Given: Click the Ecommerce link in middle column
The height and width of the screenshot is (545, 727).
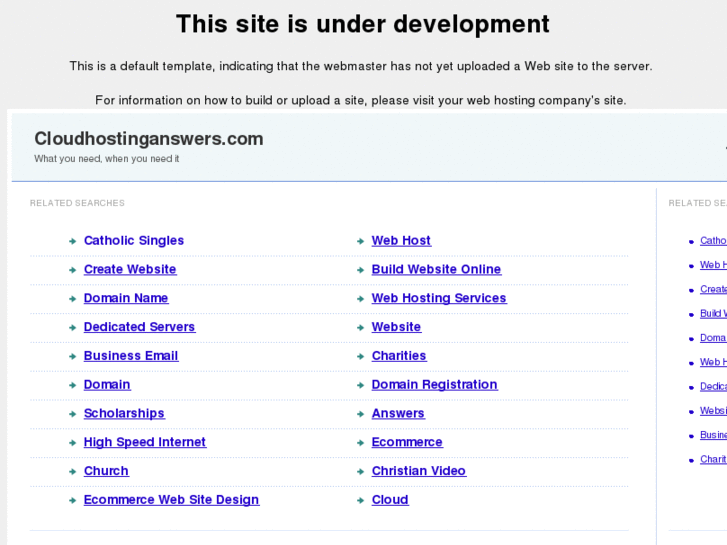Looking at the screenshot, I should (x=407, y=442).
